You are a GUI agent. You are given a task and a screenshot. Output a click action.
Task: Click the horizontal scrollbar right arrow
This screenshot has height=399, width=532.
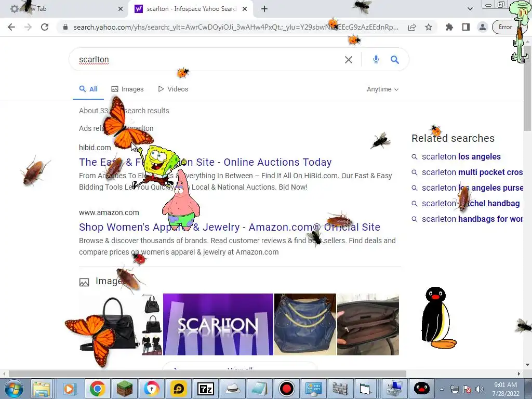pyautogui.click(x=519, y=374)
